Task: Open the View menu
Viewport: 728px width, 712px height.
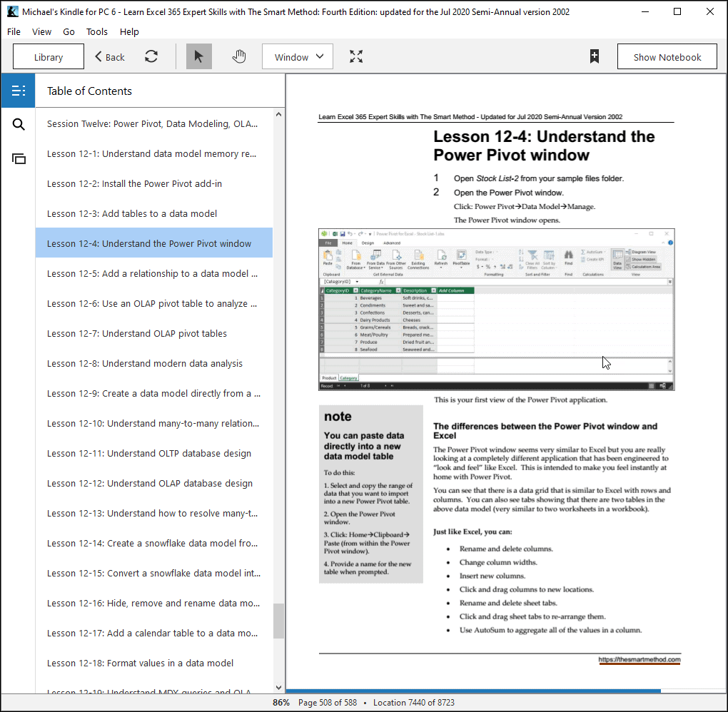Action: click(x=42, y=31)
